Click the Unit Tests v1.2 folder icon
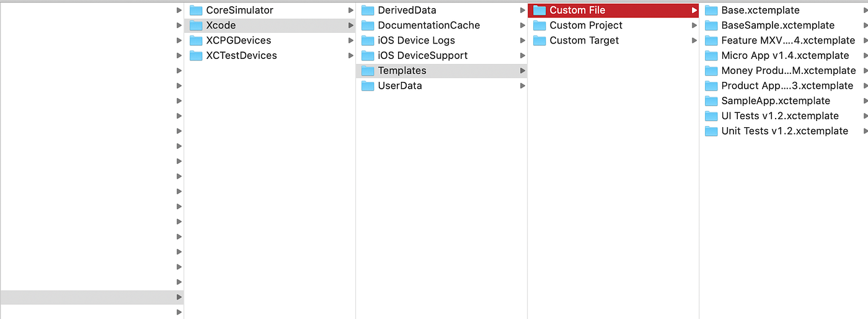Screen dimensions: 868x319 point(711,131)
